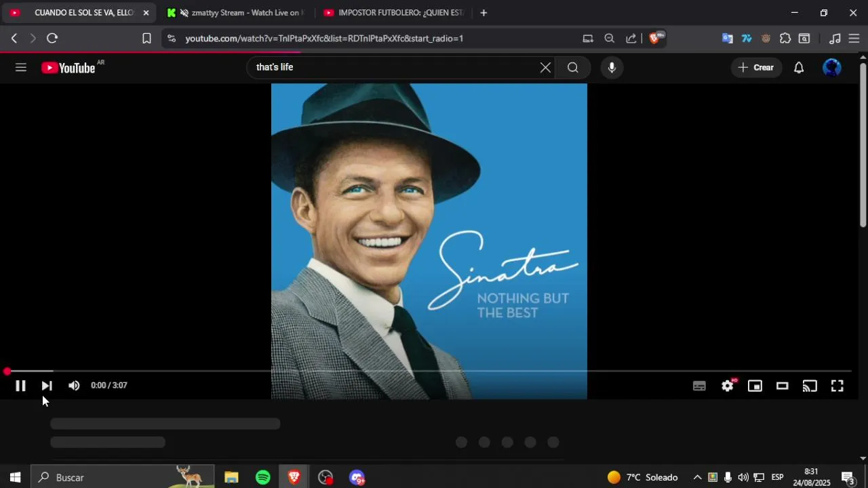Clear the YouTube search text

pos(545,67)
